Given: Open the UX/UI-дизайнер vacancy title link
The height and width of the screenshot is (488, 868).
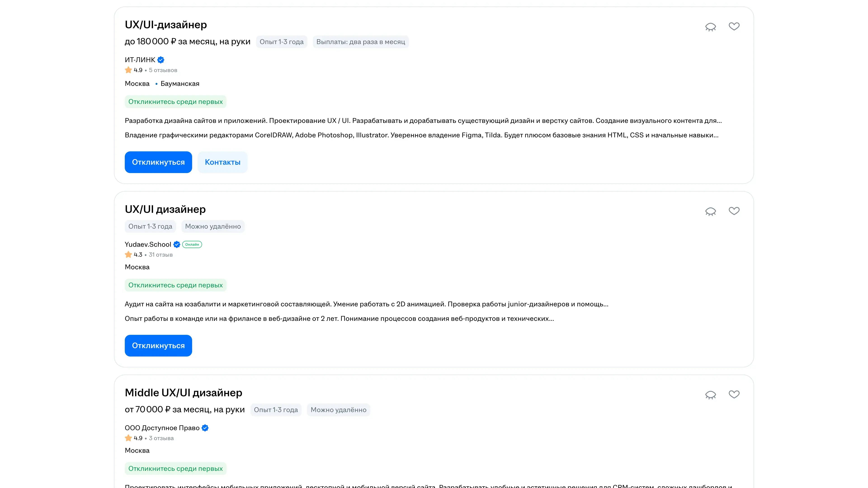Looking at the screenshot, I should point(165,25).
